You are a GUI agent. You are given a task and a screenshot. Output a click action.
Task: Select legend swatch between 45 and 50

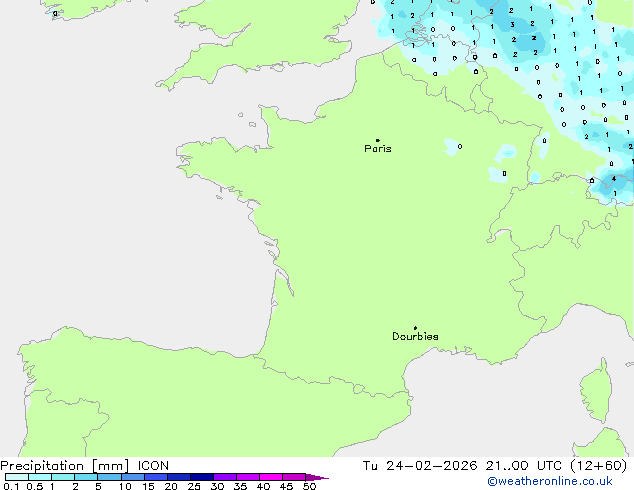294,477
